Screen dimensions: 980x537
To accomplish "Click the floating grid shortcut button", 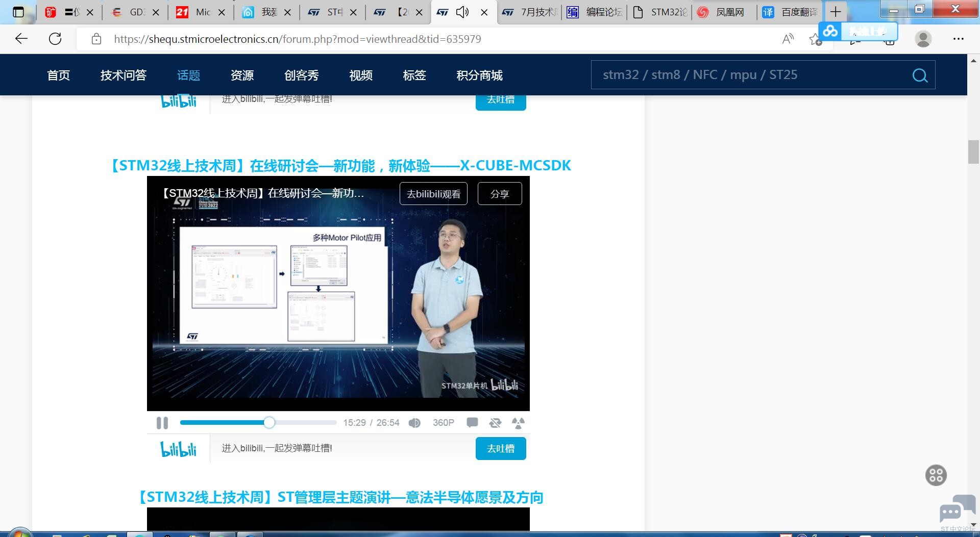I will coord(936,475).
